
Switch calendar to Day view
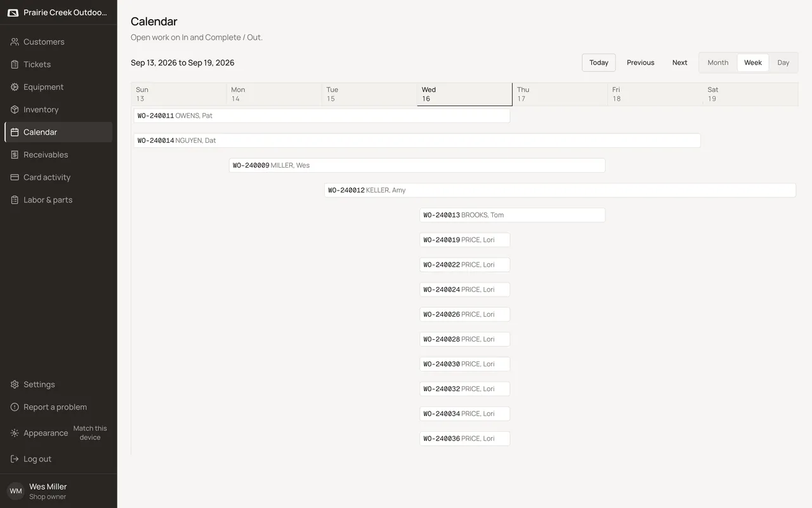tap(783, 62)
